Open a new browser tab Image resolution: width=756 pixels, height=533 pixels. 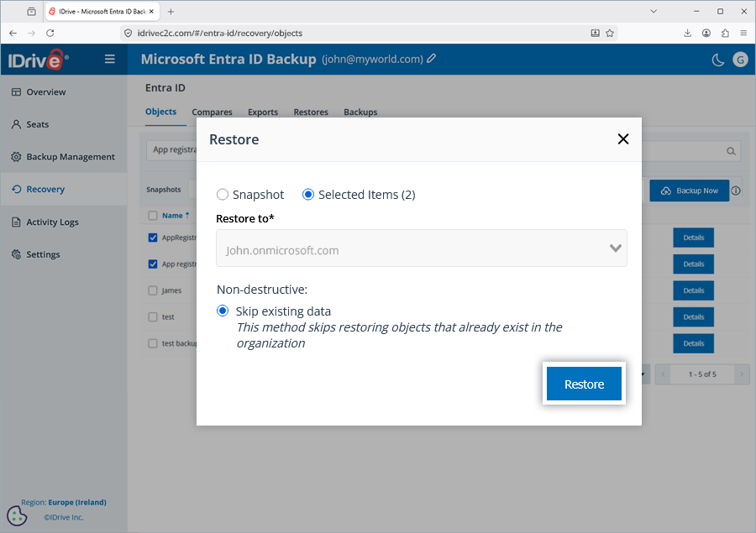coord(171,12)
